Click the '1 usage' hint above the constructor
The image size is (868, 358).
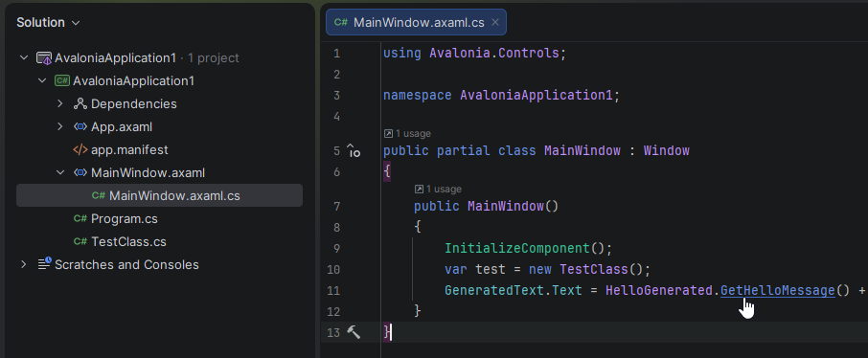tap(438, 190)
